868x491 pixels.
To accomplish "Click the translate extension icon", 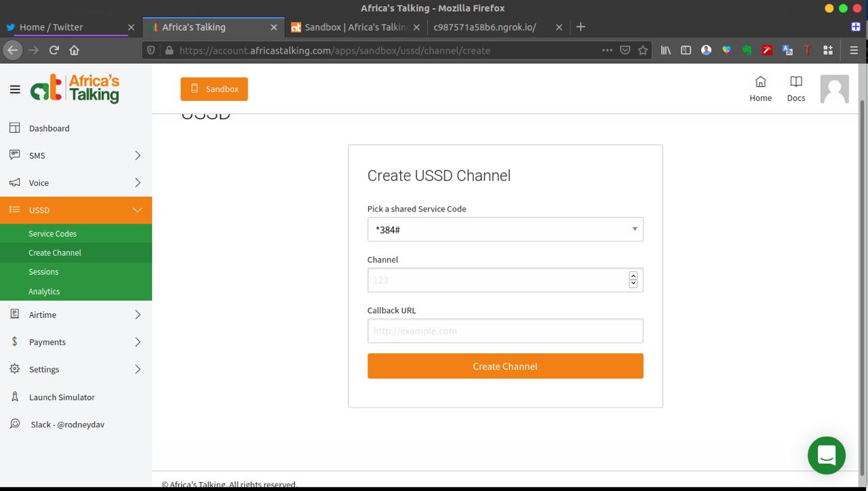I will (787, 50).
